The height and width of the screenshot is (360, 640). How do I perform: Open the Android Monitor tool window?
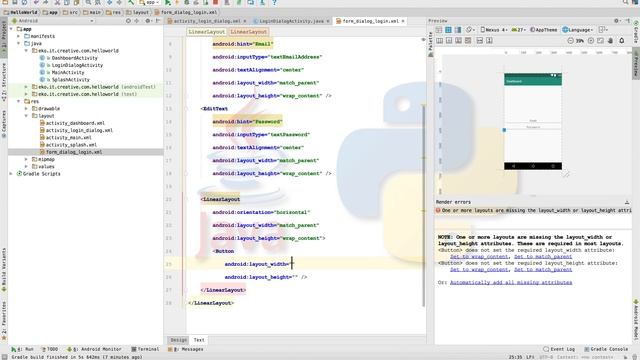point(94,349)
